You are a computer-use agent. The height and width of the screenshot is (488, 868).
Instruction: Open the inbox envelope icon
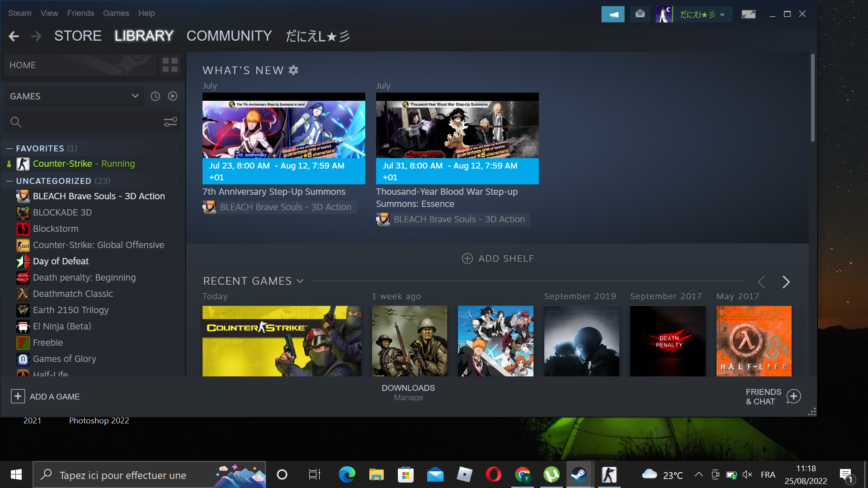pyautogui.click(x=640, y=14)
